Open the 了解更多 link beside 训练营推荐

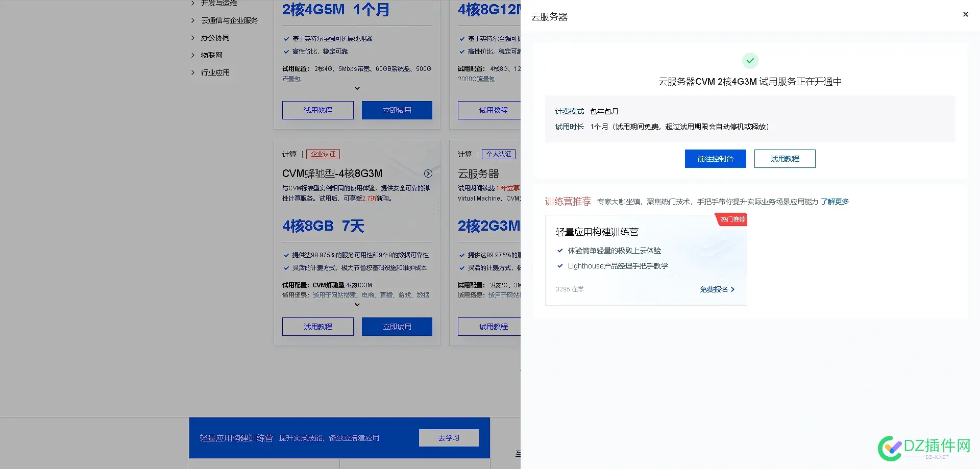point(836,201)
